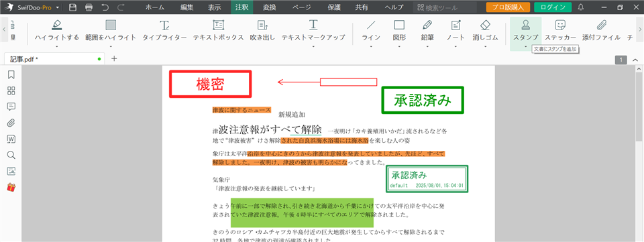This screenshot has height=242, width=644.
Task: Open the page thumbnails panel in sidebar
Action: tap(11, 90)
